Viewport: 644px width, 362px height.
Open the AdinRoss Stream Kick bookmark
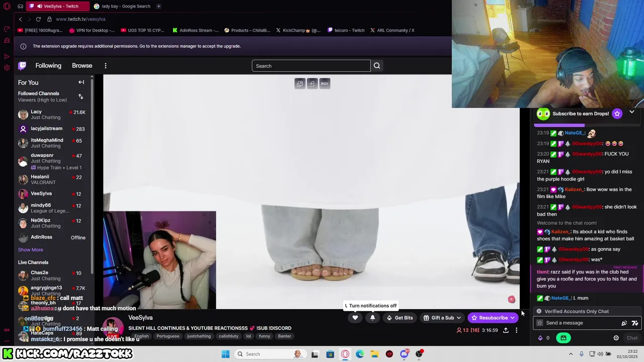pos(195,30)
